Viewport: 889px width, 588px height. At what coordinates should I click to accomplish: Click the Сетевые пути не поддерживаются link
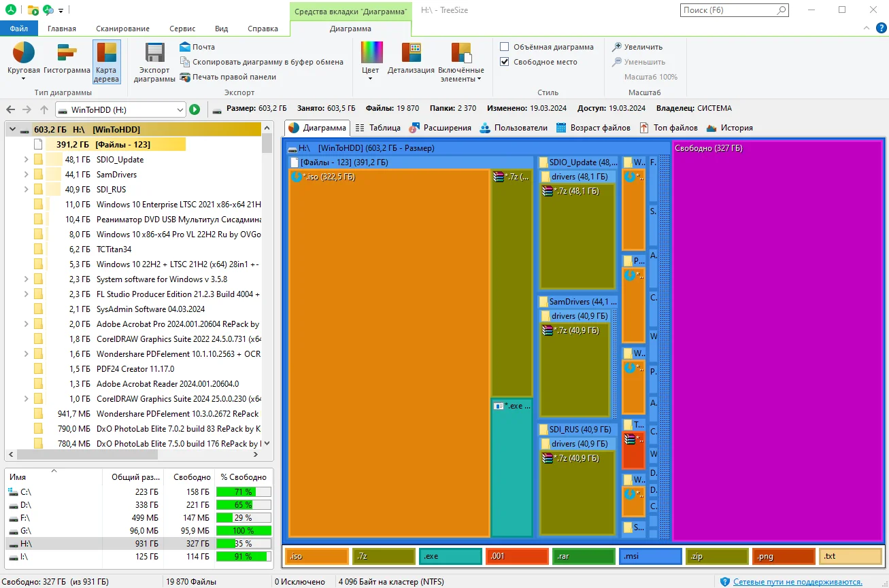click(x=797, y=582)
